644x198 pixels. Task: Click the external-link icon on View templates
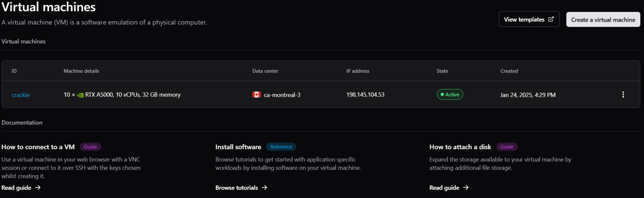pos(551,19)
